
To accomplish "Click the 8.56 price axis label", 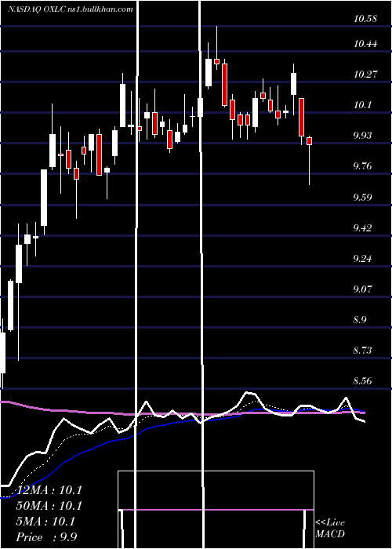I will click(x=362, y=380).
